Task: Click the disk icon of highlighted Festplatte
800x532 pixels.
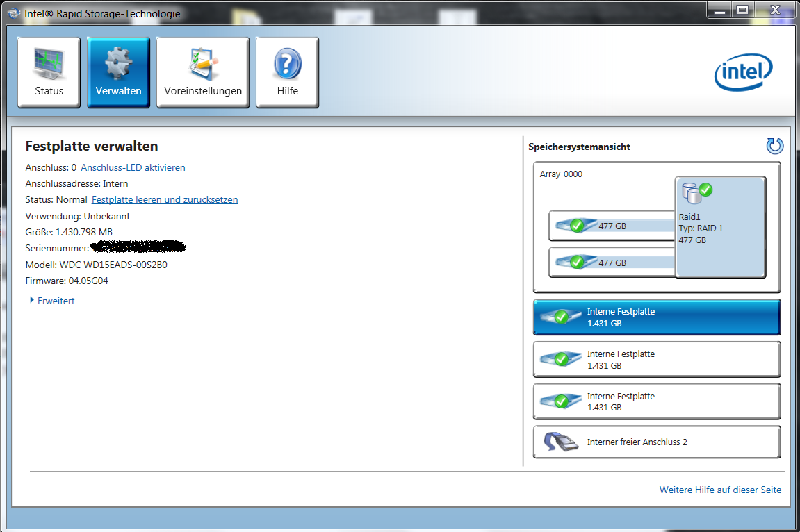Action: point(561,317)
